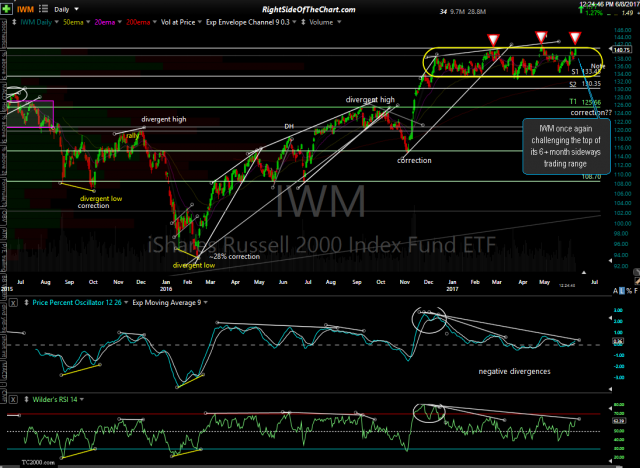Image resolution: width=640 pixels, height=468 pixels.
Task: Click the green plus add-indicator icon
Action: click(x=7, y=9)
